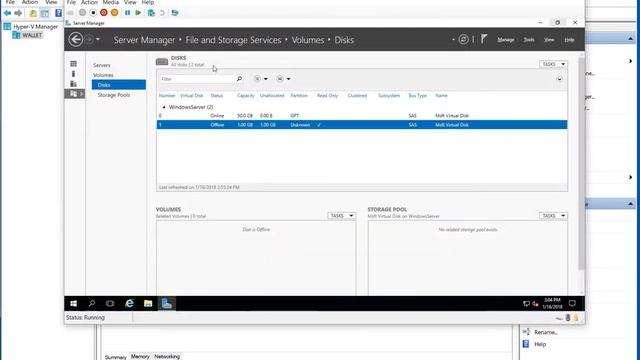Open the first list options dropdown
The image size is (640, 360).
click(x=260, y=79)
